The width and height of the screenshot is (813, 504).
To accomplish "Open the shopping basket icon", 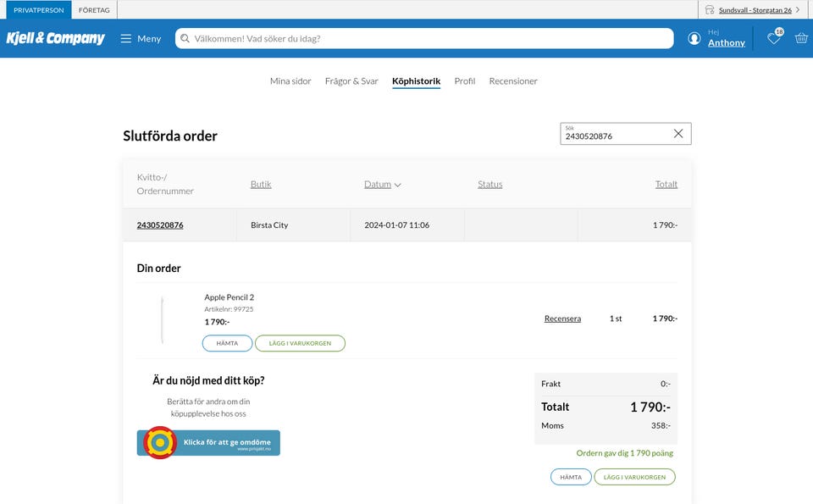I will click(801, 38).
